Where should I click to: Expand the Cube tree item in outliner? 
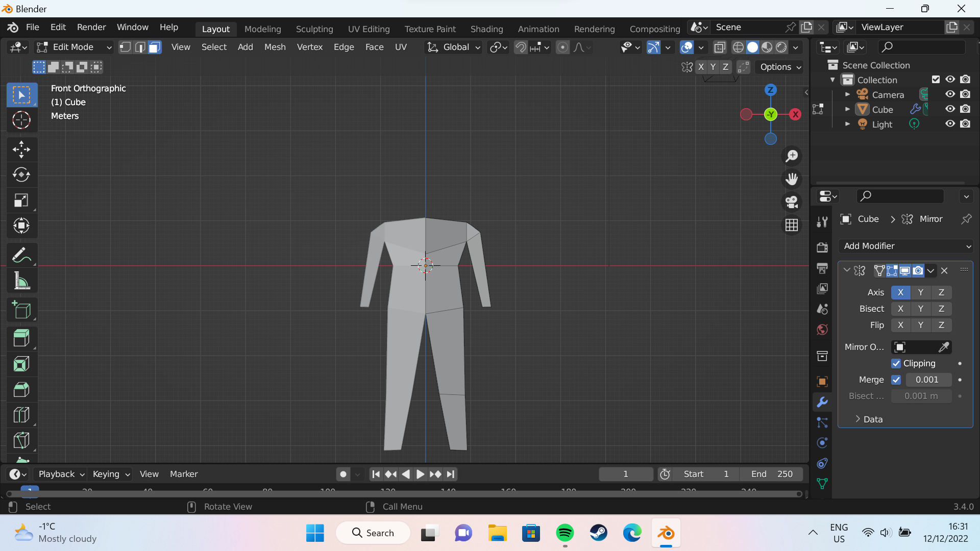847,109
